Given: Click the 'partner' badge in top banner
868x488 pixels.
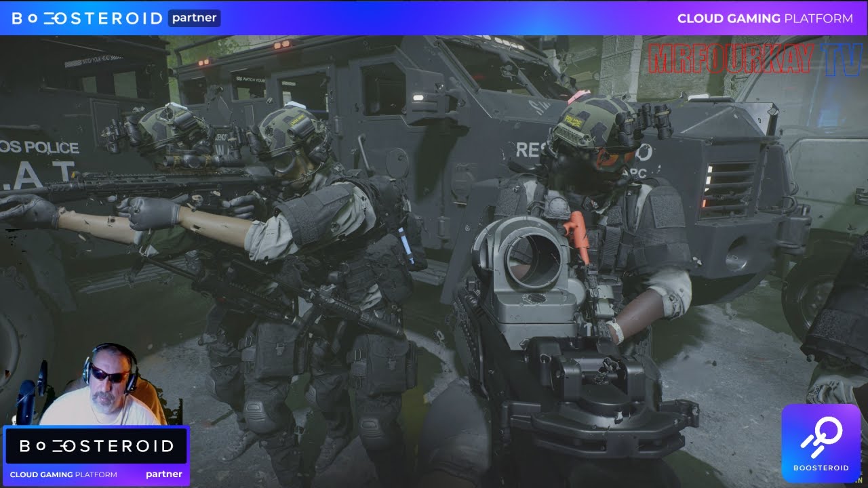Looking at the screenshot, I should tap(194, 18).
